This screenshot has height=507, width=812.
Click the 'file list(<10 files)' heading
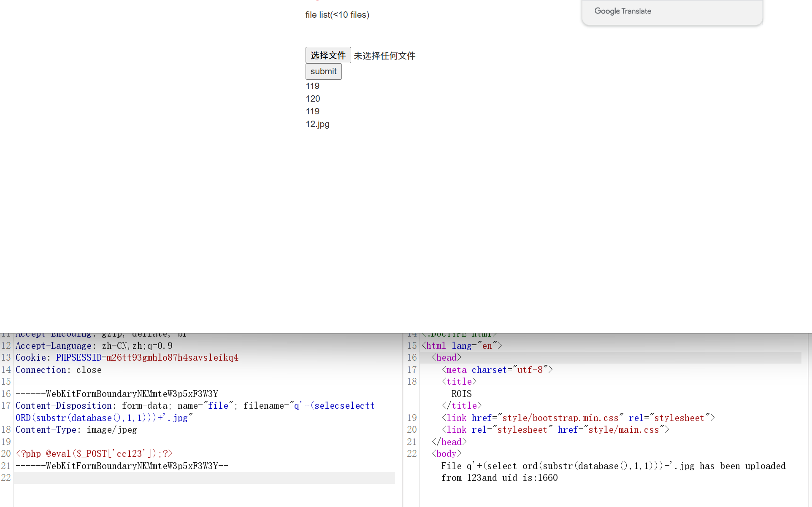(x=337, y=15)
